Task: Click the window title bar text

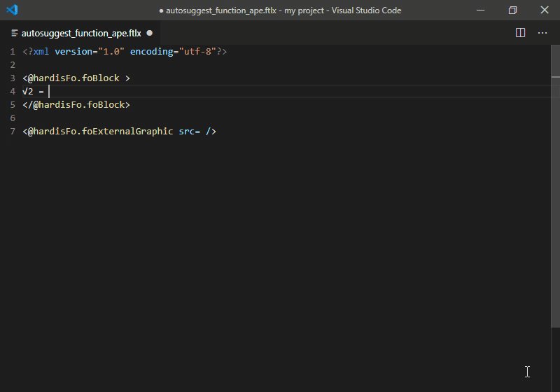Action: tap(281, 10)
